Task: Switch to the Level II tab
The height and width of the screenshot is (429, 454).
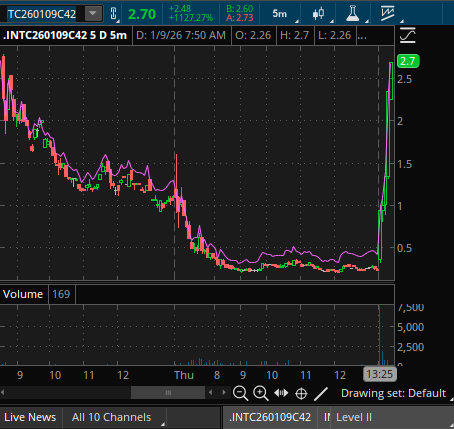Action: [354, 417]
